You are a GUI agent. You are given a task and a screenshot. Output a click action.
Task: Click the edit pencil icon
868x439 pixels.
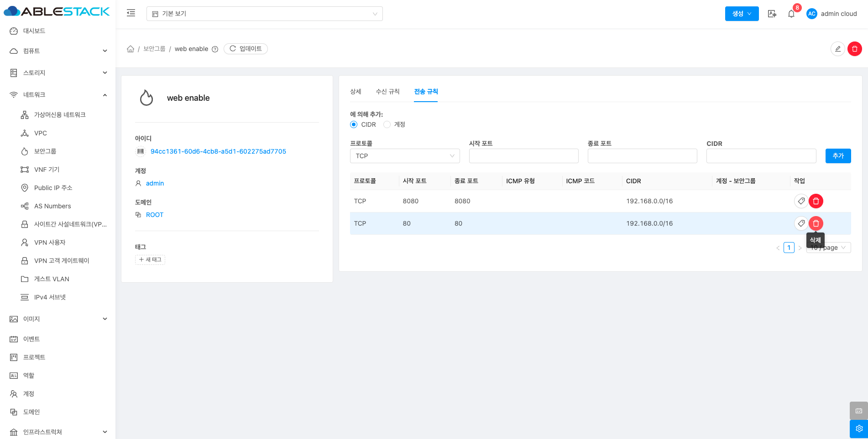coord(837,49)
